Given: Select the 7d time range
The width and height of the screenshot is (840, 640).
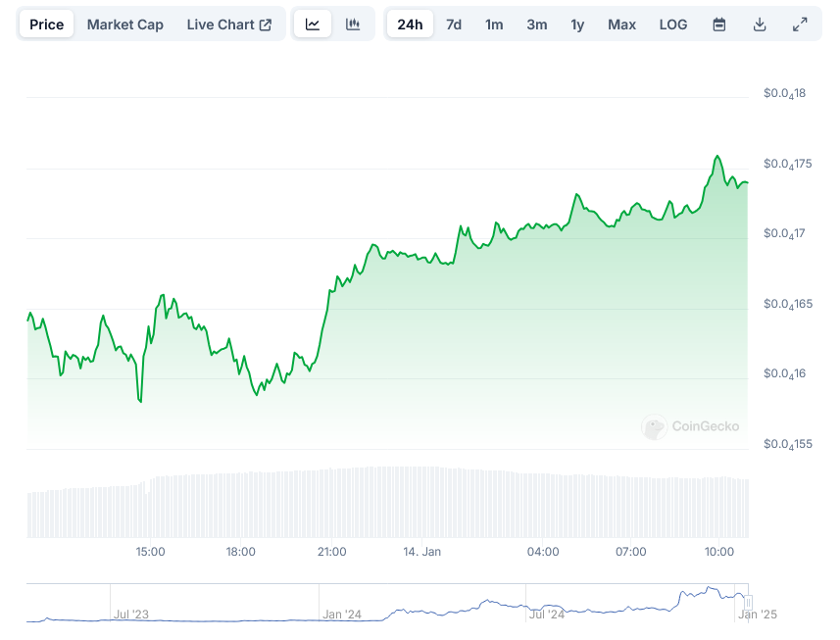Looking at the screenshot, I should coord(454,25).
